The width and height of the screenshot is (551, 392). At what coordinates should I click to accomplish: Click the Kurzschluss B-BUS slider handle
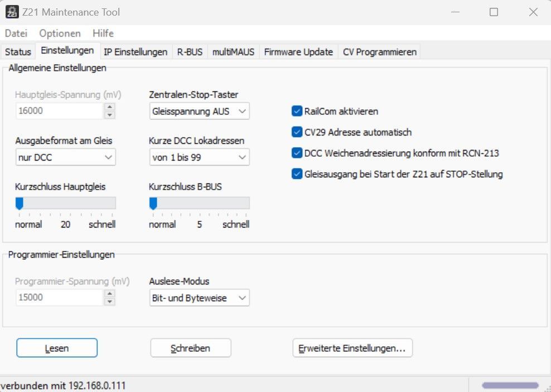153,204
